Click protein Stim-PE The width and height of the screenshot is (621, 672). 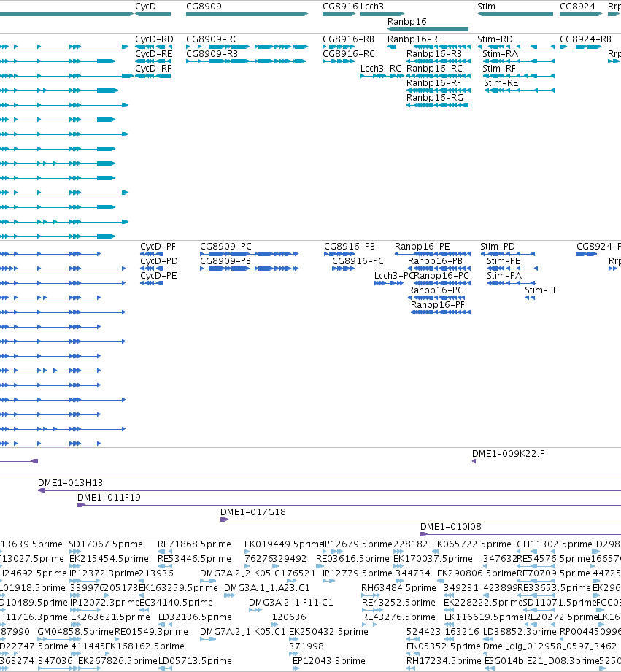[512, 269]
